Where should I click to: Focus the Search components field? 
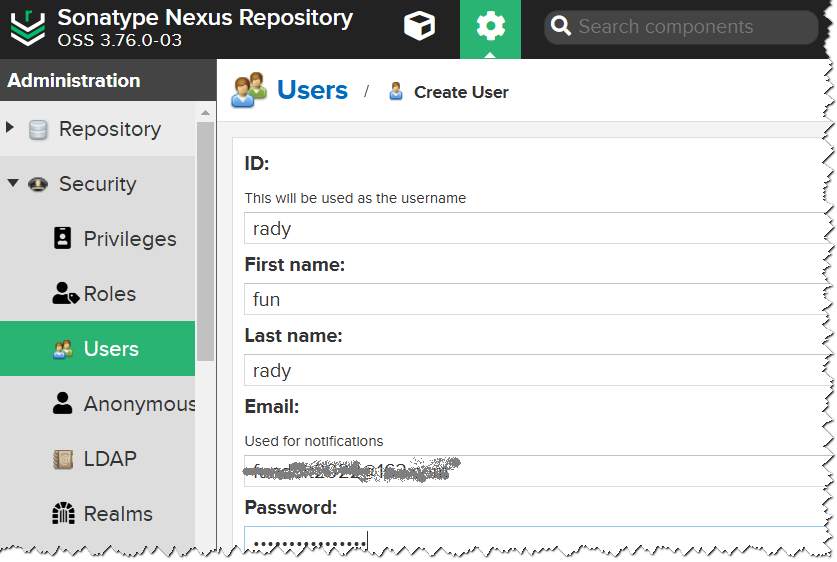[x=682, y=27]
